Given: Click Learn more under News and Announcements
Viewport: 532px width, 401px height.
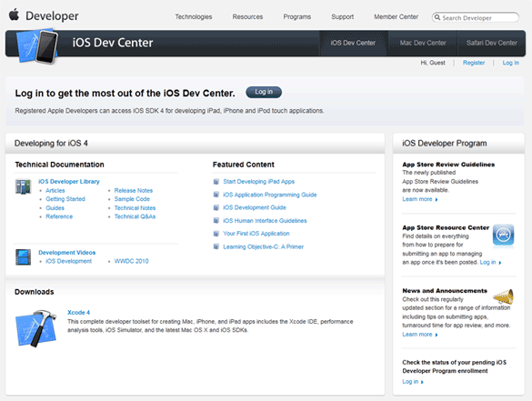Looking at the screenshot, I should pyautogui.click(x=420, y=335).
